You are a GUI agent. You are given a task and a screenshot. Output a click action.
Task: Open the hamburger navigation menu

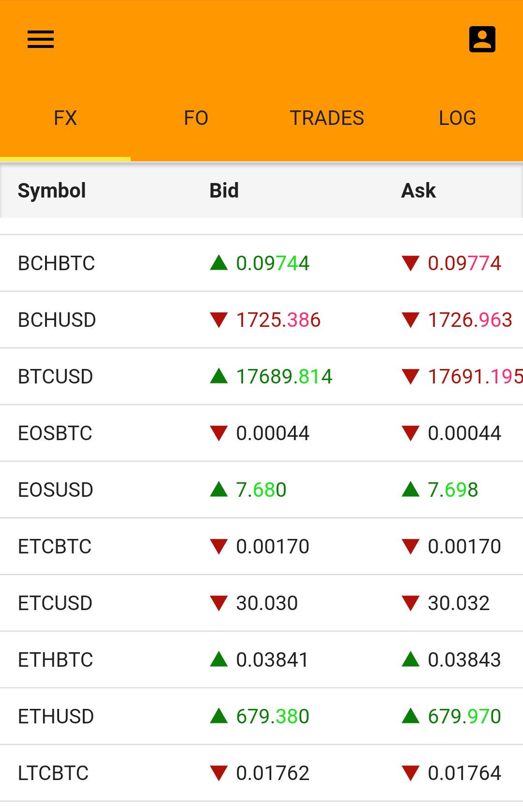tap(41, 39)
